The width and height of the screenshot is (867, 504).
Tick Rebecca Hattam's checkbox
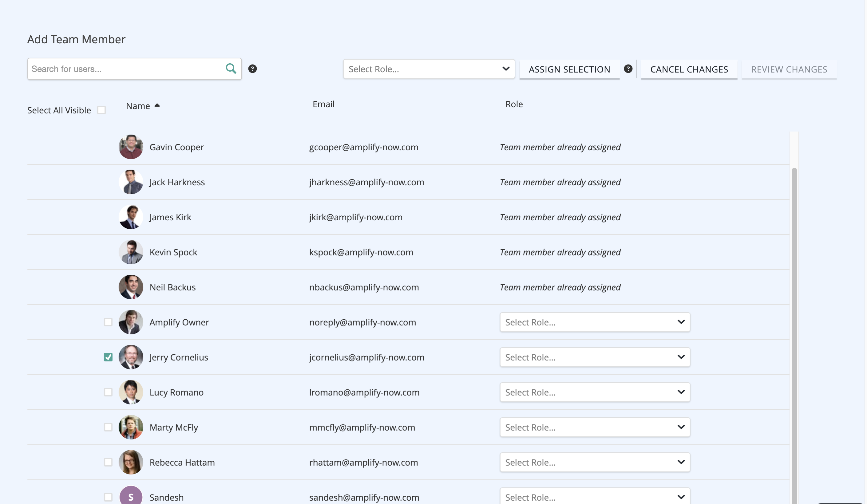click(x=108, y=463)
